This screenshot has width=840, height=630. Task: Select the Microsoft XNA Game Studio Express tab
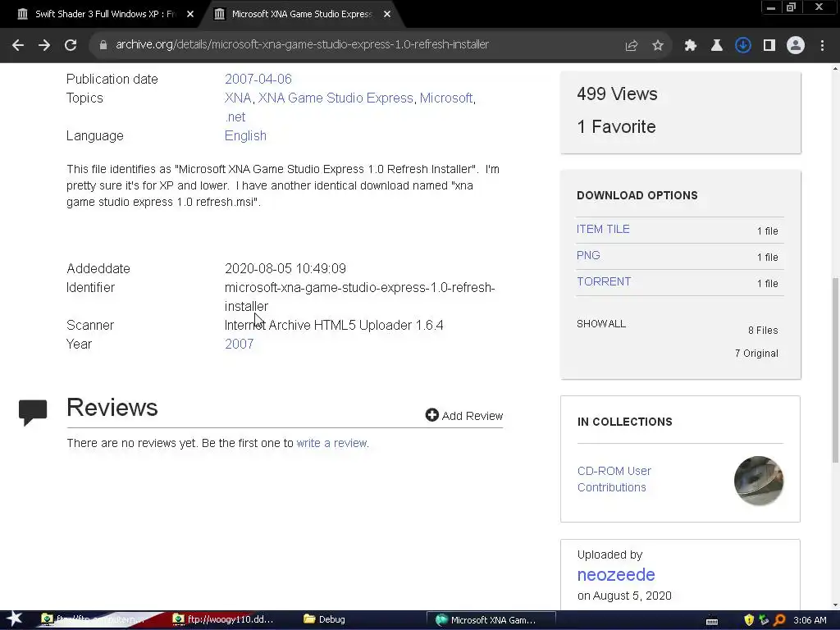301,14
